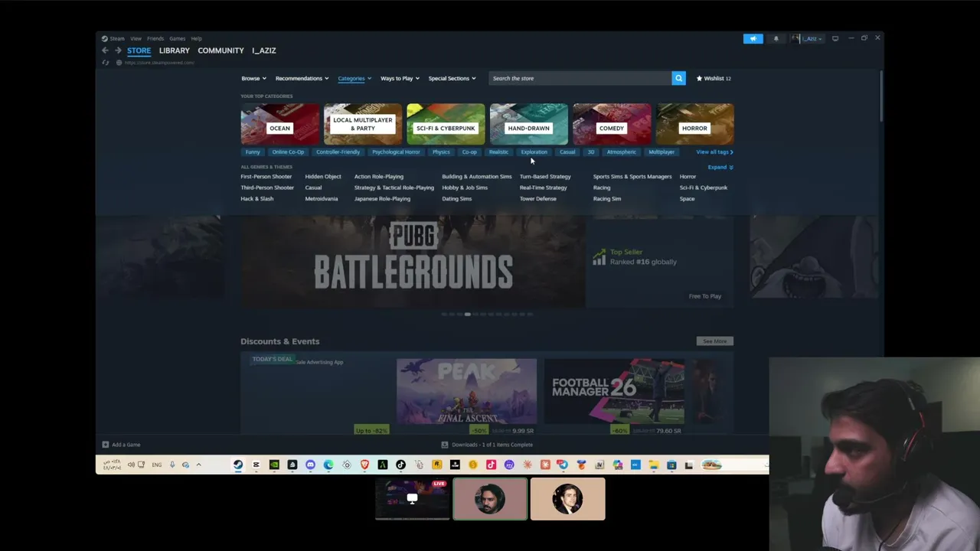Open Metroidvania genre link
This screenshot has width=980, height=551.
click(x=322, y=199)
